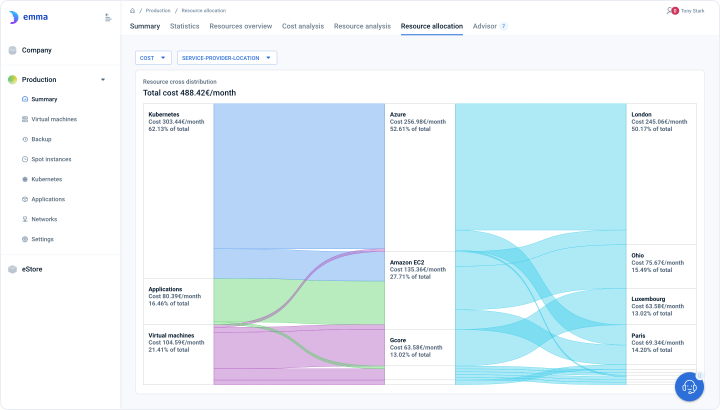Viewport: 720px width, 410px height.
Task: Select the Resource allocation tab
Action: (432, 26)
